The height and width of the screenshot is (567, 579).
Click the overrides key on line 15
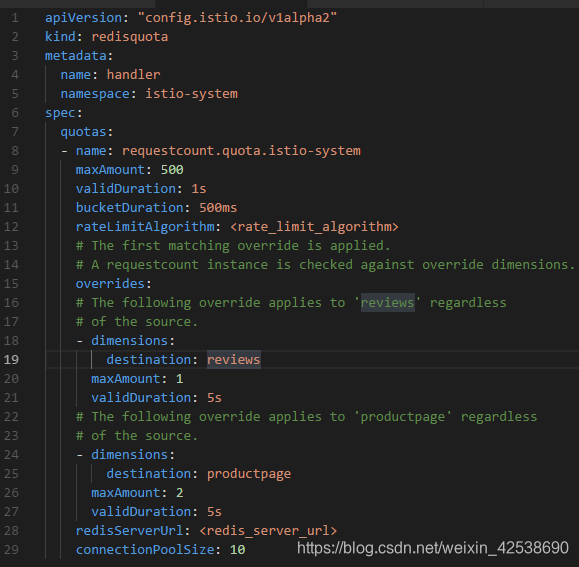pyautogui.click(x=110, y=284)
